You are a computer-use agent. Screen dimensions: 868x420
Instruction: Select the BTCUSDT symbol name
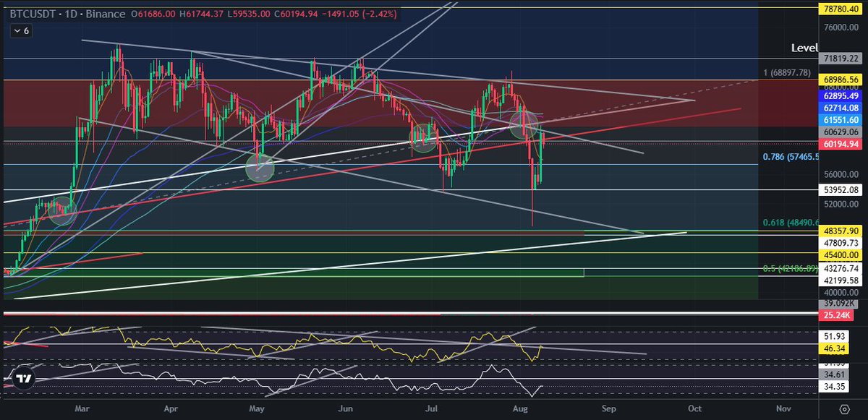(x=33, y=14)
